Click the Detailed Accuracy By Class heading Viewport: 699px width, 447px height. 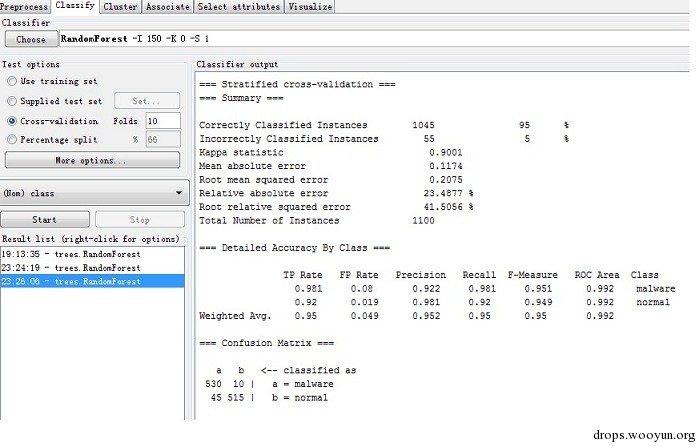294,248
